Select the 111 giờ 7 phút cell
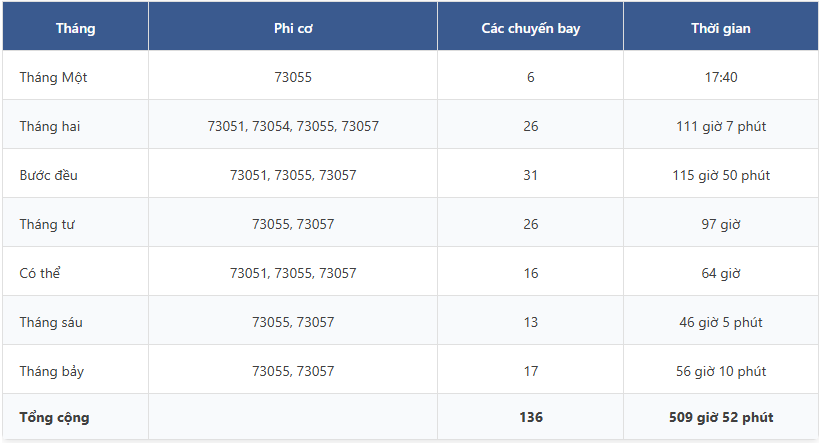Viewport: 821px width, 443px height. click(721, 126)
